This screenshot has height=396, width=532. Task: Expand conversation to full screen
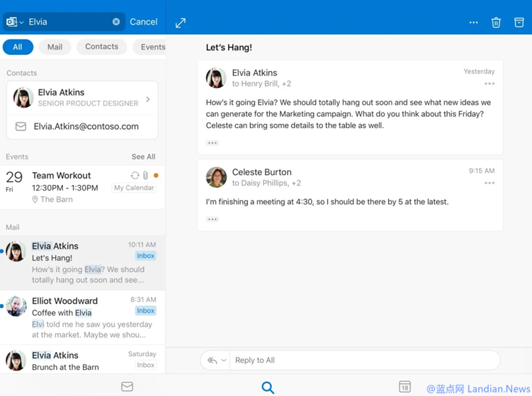pos(181,23)
